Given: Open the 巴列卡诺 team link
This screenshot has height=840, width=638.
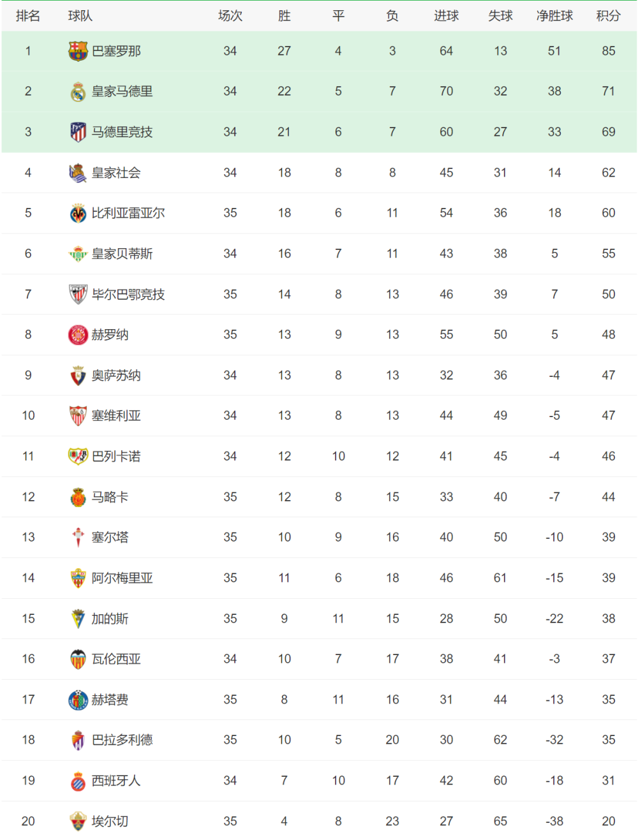Looking at the screenshot, I should [x=116, y=457].
